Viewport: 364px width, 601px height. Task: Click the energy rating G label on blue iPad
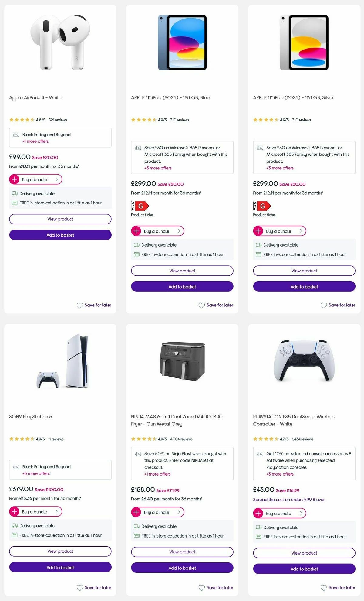(140, 206)
